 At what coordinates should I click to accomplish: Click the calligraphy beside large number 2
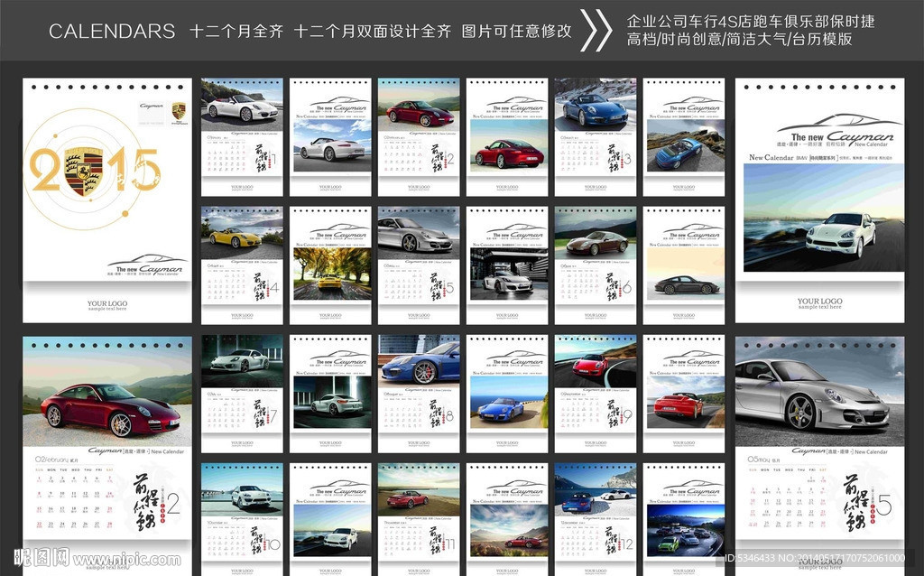(x=145, y=503)
